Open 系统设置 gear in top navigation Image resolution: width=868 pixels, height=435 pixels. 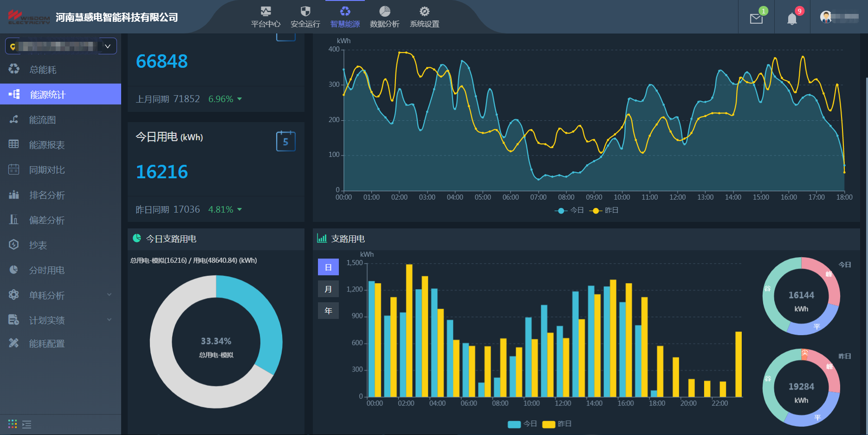pos(424,17)
